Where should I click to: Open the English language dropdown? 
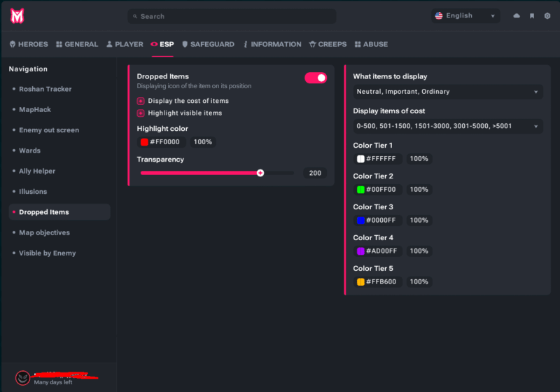pos(465,15)
